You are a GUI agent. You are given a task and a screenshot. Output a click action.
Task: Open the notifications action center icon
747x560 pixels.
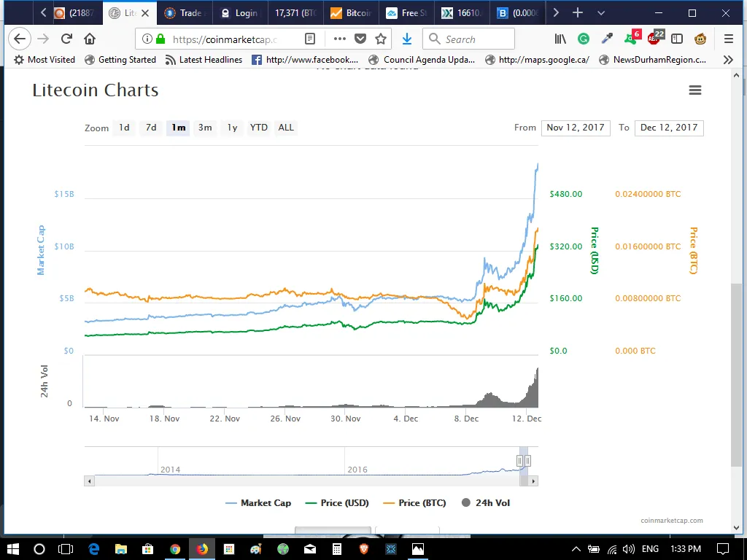click(723, 549)
